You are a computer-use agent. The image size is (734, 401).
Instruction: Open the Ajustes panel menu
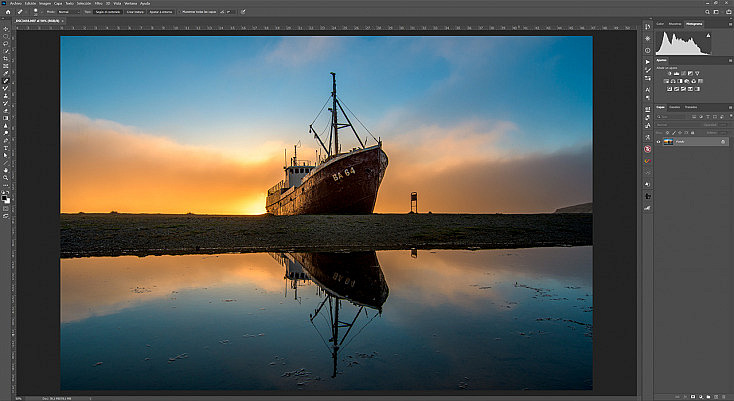click(730, 60)
